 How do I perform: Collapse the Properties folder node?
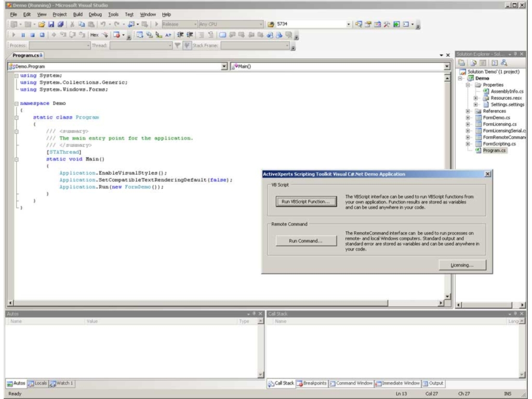[468, 85]
